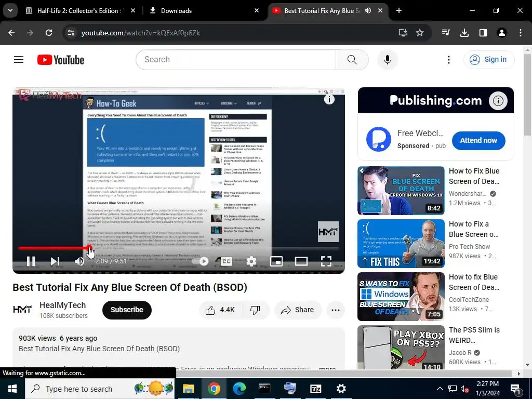Viewport: 532px width, 399px height.
Task: Skip to next video
Action: pos(55,261)
